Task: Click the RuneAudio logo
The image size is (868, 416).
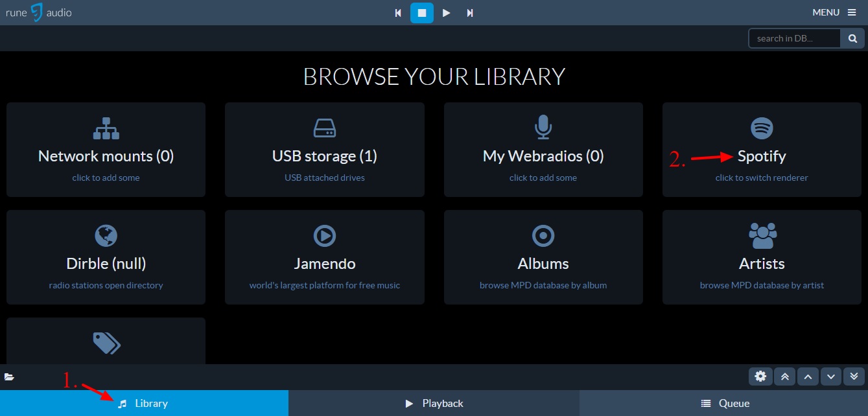Action: coord(39,12)
